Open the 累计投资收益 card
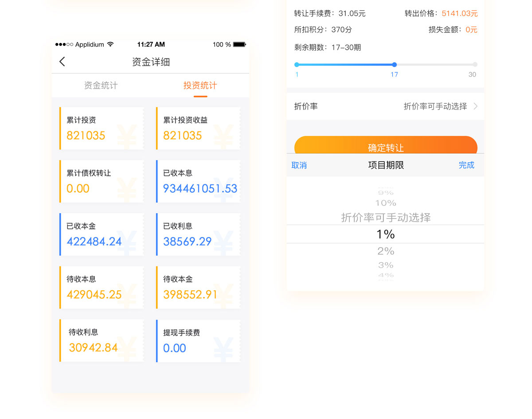532x419 pixels. (x=198, y=128)
